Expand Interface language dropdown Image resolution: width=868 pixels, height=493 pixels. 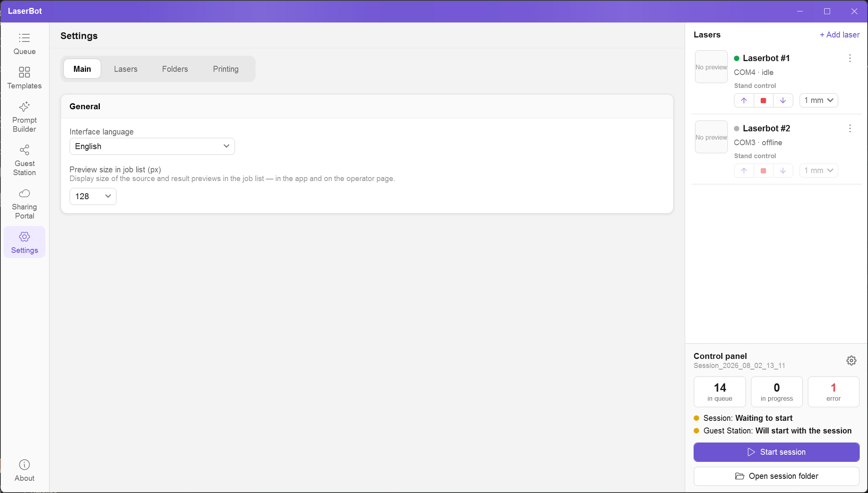(x=152, y=146)
